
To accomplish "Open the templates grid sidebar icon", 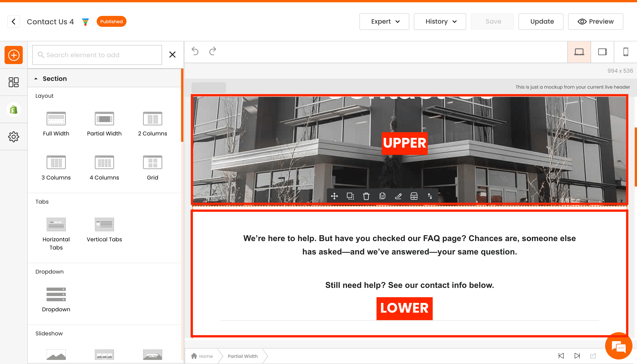I will [13, 82].
